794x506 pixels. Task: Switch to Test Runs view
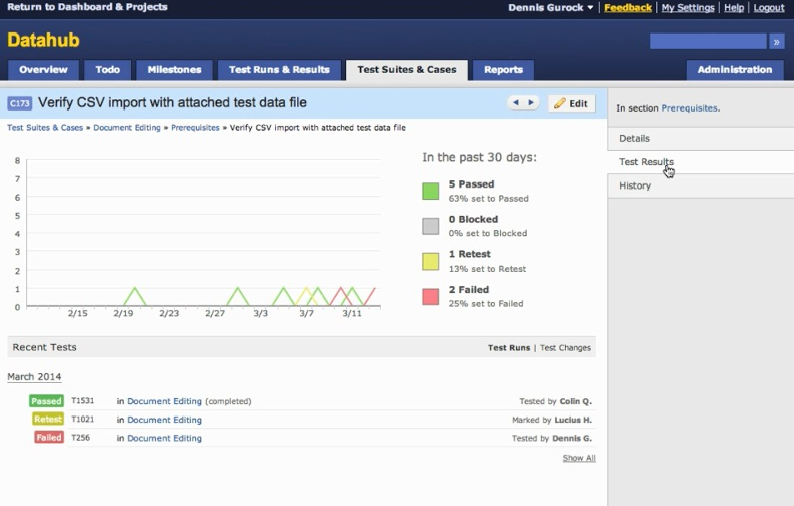[509, 347]
